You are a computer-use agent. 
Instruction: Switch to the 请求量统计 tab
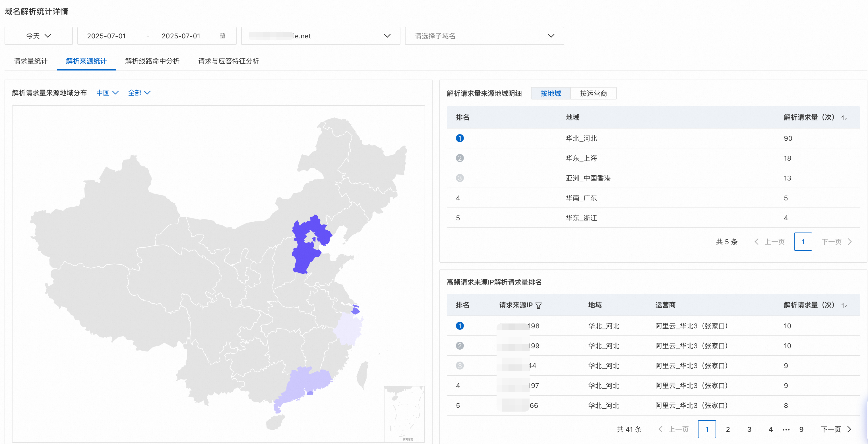click(31, 61)
